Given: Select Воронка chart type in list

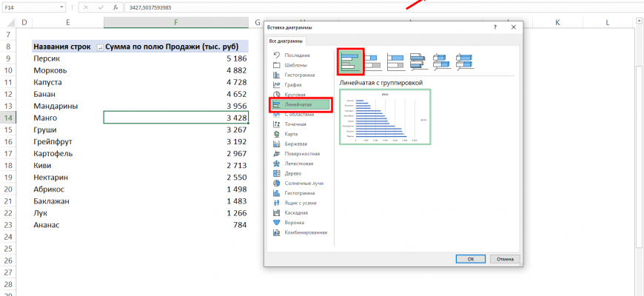Looking at the screenshot, I should [x=294, y=222].
